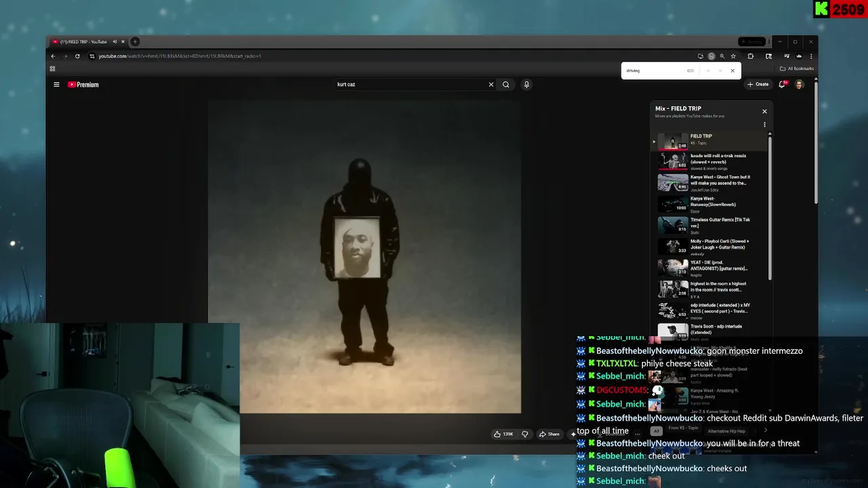Run the YouTube search magnifier button
The image size is (868, 488).
(506, 85)
